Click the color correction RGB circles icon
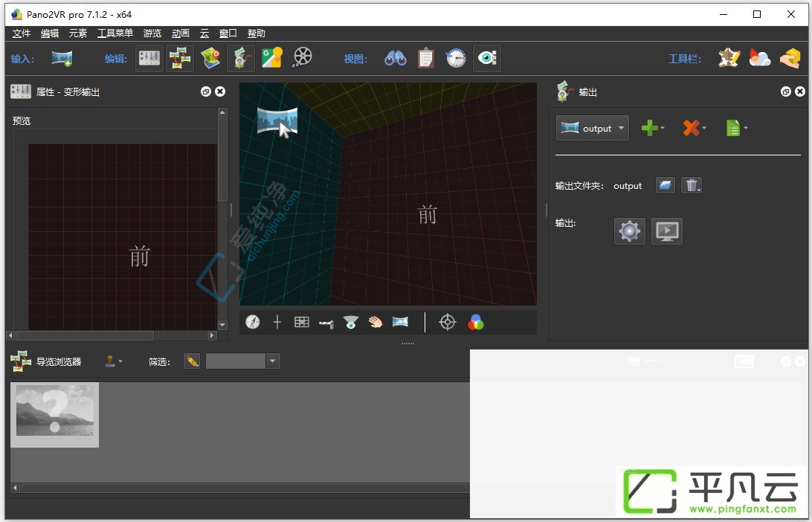The image size is (812, 522). coord(475,322)
